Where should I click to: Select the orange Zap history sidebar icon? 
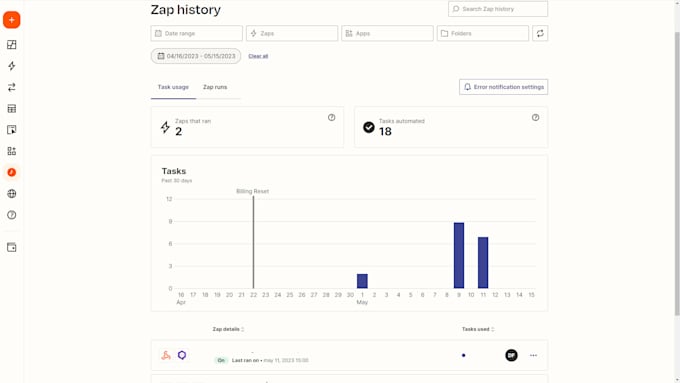click(12, 172)
